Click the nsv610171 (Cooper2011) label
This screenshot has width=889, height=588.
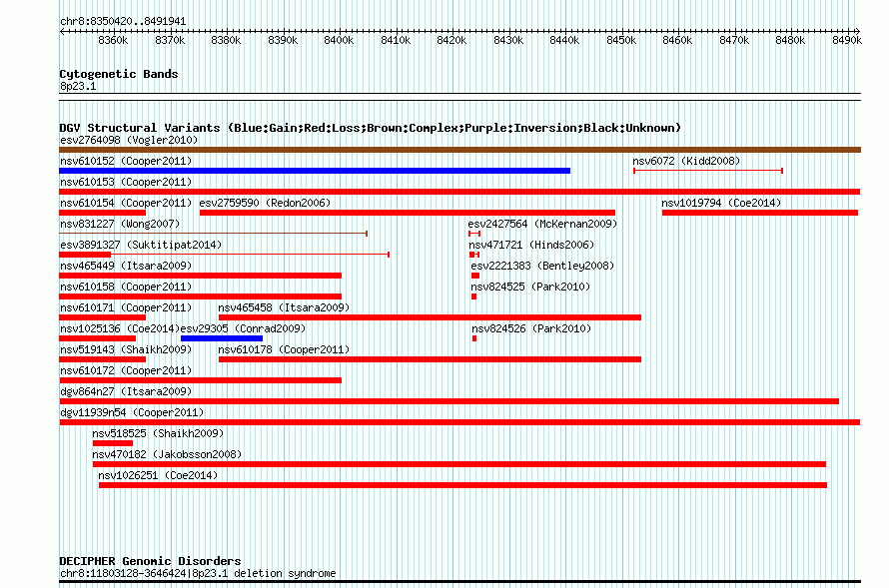[x=126, y=307]
